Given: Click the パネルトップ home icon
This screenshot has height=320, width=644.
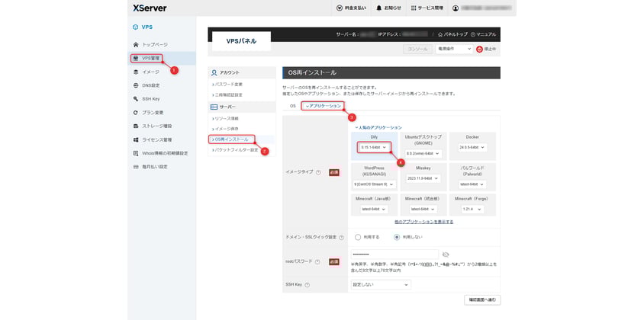Looking at the screenshot, I should point(441,34).
